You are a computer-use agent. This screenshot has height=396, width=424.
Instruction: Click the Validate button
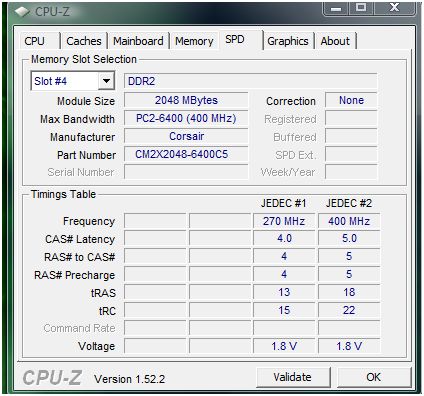[293, 377]
